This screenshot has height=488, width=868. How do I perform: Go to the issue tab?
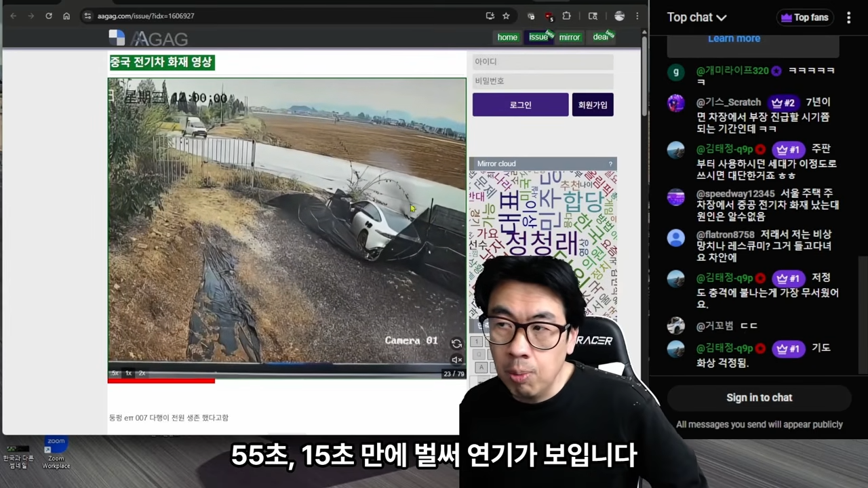[x=538, y=37]
